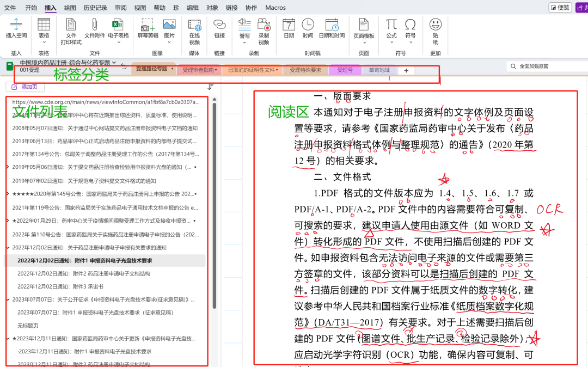Open the page starting with https://www.cde.org.cn
This screenshot has width=588, height=367.
[106, 102]
